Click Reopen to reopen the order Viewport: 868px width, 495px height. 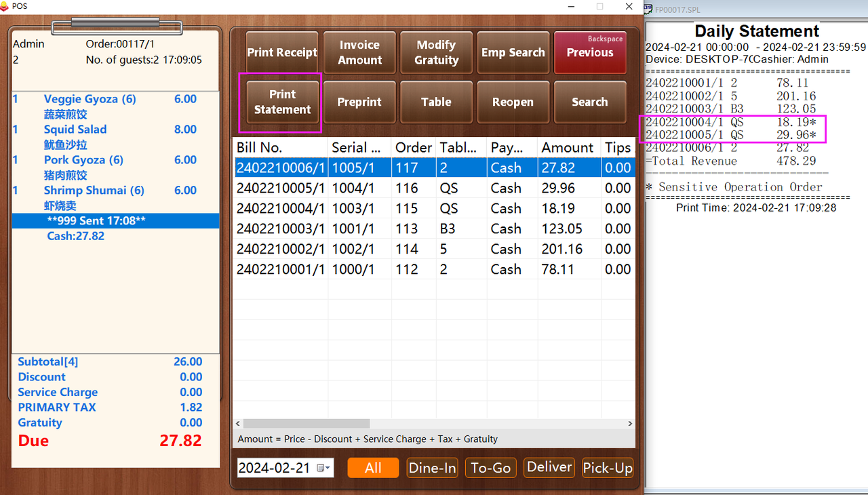point(513,102)
